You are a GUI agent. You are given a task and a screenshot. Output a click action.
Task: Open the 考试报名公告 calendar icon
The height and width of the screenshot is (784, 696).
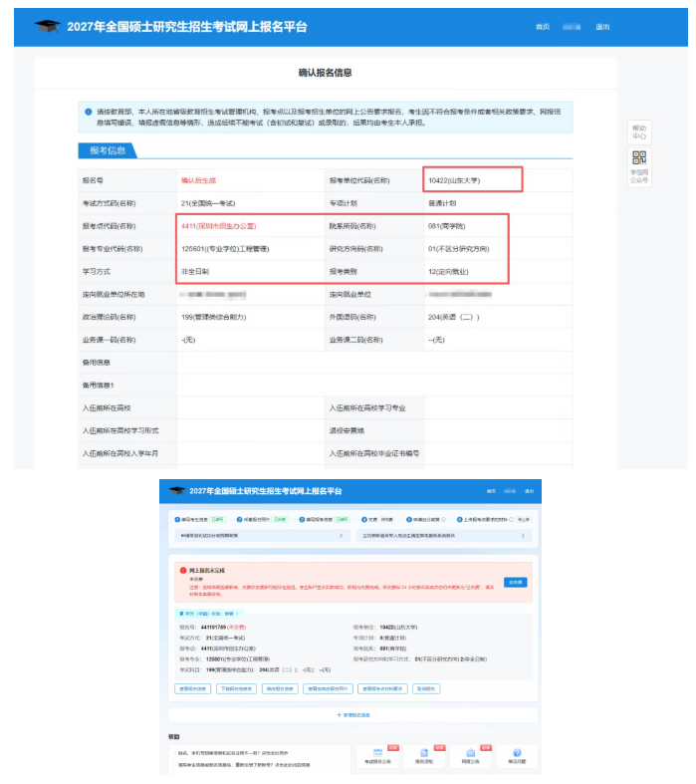click(x=377, y=753)
